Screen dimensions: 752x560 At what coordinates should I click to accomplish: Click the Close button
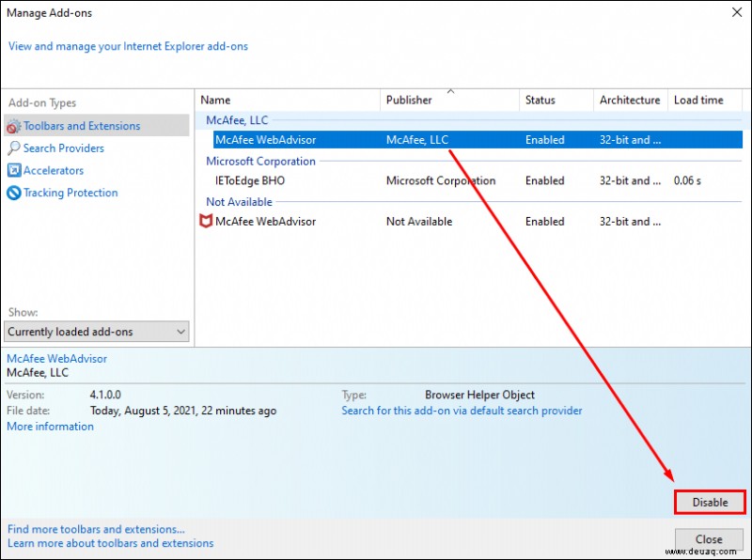tap(709, 539)
